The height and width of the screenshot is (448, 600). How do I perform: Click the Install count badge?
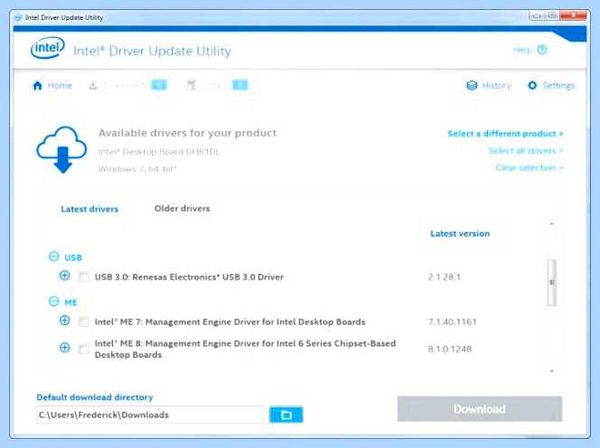pyautogui.click(x=240, y=85)
